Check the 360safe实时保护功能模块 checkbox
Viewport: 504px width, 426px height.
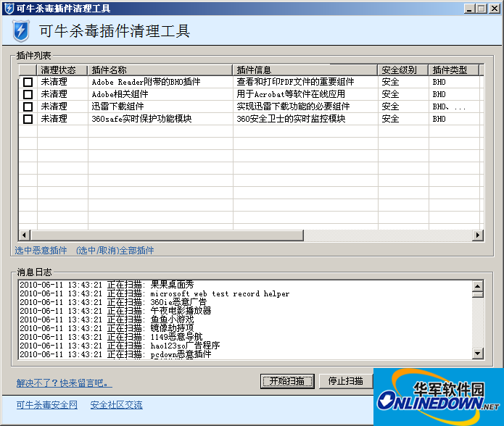pos(28,119)
